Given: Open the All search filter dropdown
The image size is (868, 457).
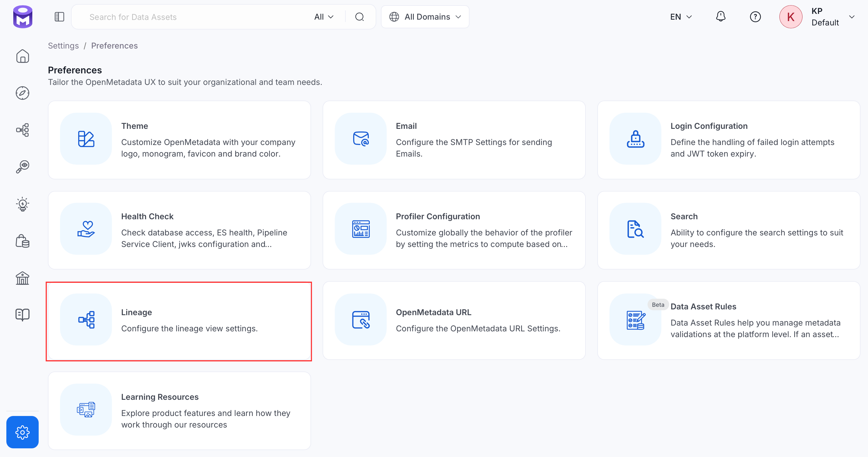Looking at the screenshot, I should click(324, 17).
